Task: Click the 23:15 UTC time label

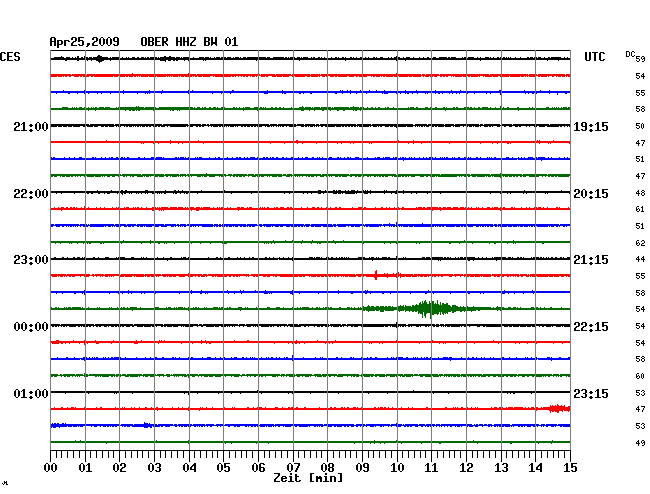Action: [x=591, y=394]
